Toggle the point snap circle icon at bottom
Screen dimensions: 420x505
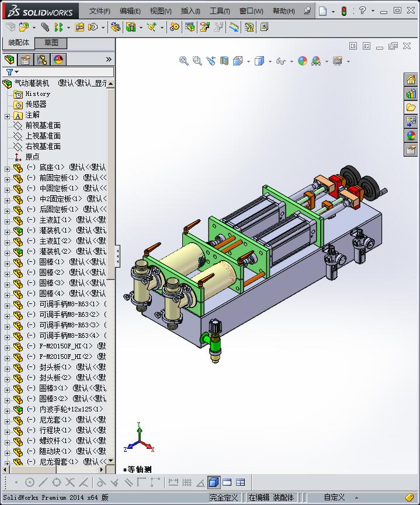[30, 482]
